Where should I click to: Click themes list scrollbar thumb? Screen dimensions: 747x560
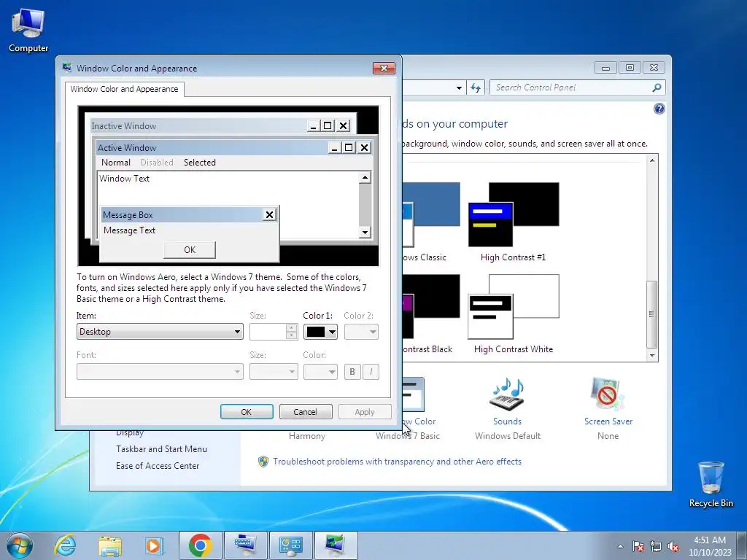(x=651, y=314)
